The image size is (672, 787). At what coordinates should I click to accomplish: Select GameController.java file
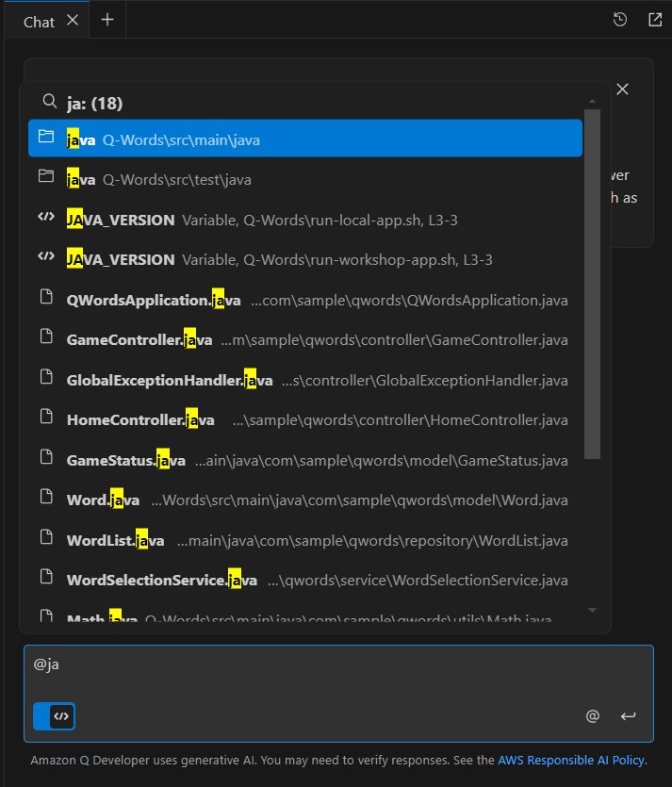305,339
